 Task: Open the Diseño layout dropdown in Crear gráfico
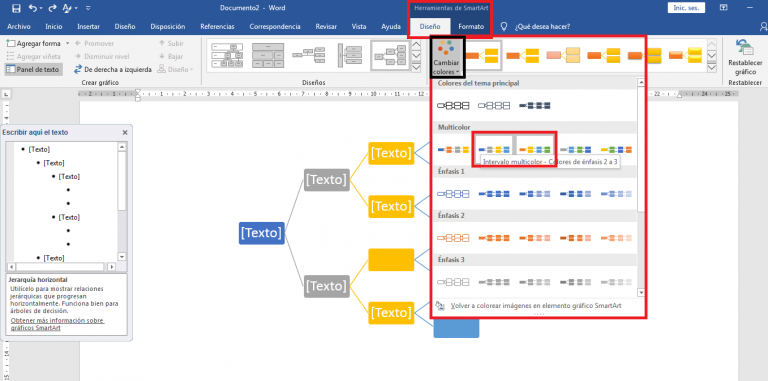click(x=175, y=70)
